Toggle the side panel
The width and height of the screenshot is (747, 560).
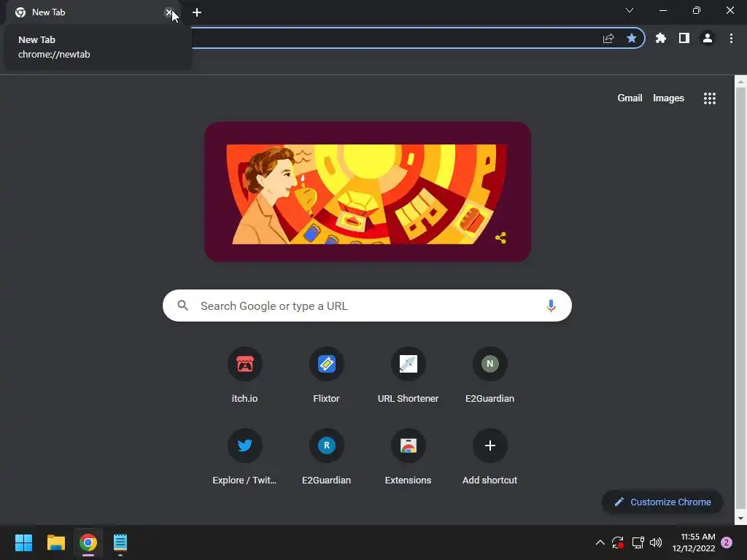tap(684, 38)
